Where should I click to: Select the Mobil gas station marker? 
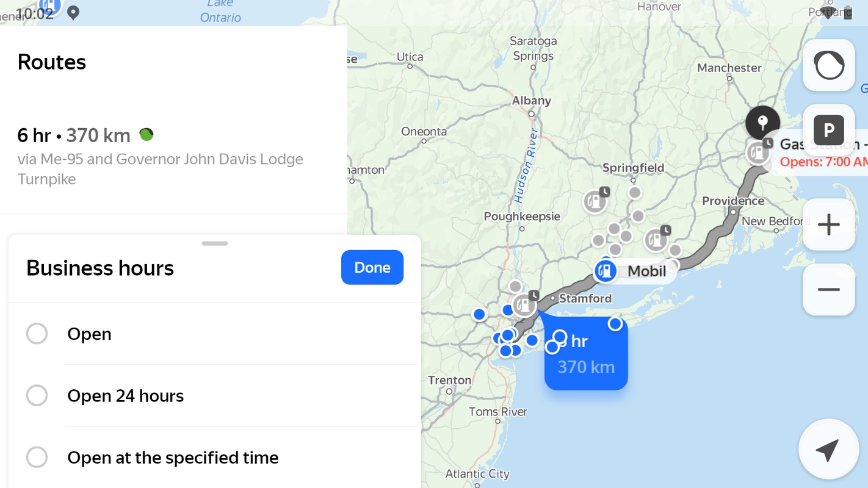click(605, 271)
